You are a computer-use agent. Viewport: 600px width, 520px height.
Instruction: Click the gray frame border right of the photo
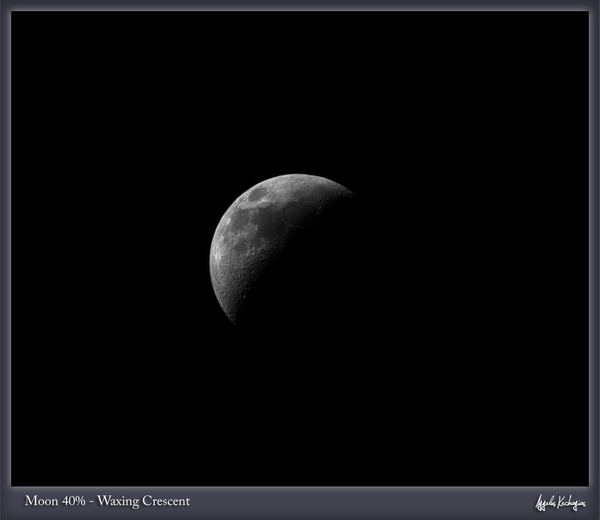tap(594, 250)
